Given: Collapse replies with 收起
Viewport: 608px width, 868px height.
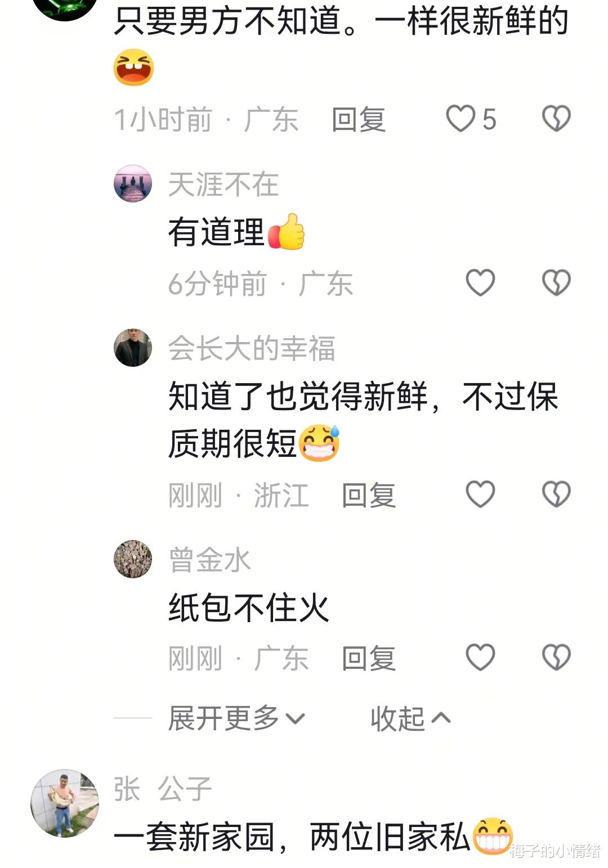Looking at the screenshot, I should point(410,719).
